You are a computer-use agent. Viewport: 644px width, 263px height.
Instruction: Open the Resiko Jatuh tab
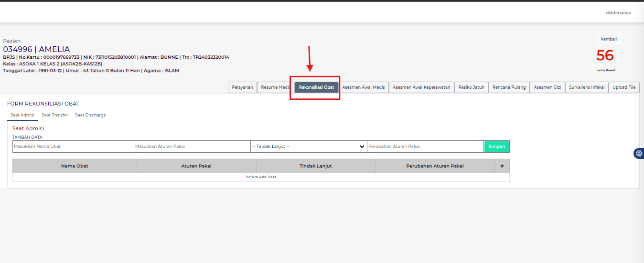pos(471,87)
